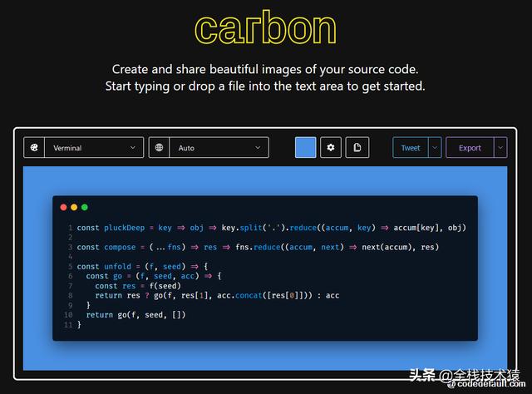The width and height of the screenshot is (532, 394).
Task: Click the 'pluckDeep' identifier in line 1
Action: [124, 228]
